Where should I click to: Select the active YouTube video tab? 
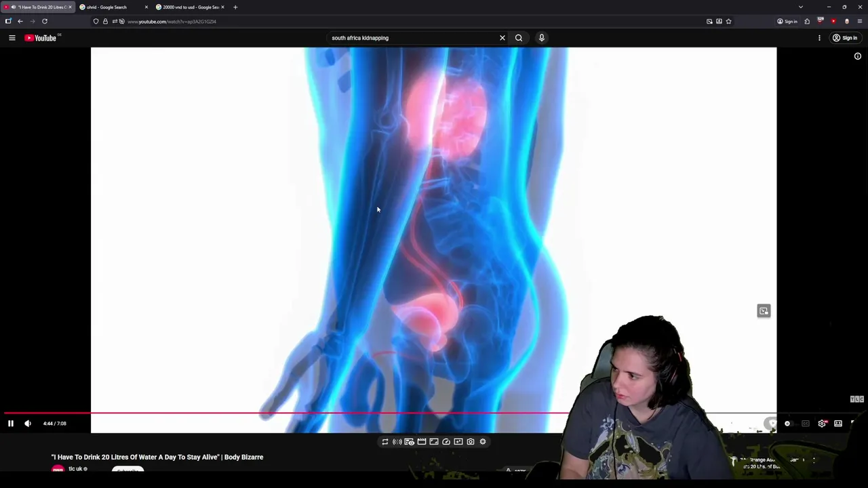[x=37, y=7]
